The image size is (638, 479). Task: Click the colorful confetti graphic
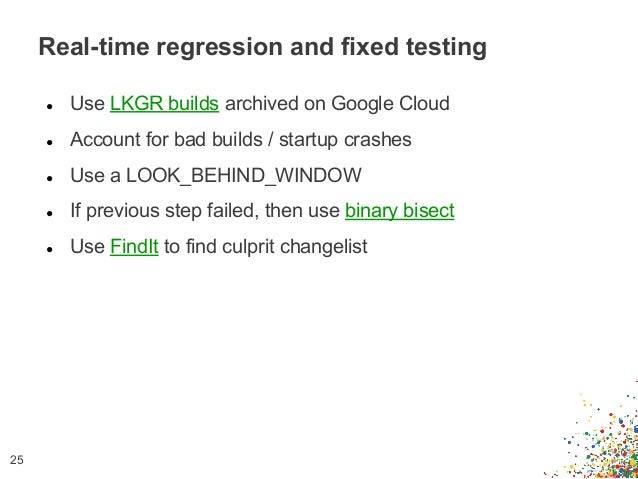594,431
